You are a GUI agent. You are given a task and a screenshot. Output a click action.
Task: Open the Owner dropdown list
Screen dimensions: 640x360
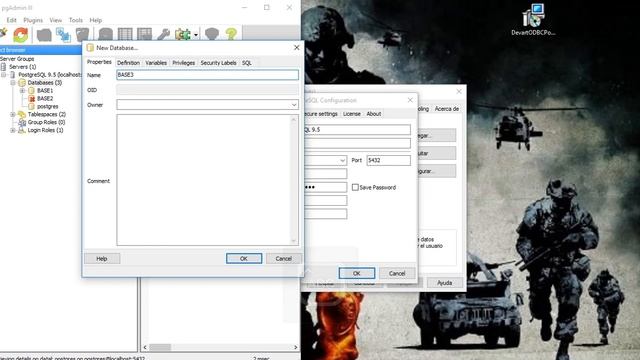[293, 105]
